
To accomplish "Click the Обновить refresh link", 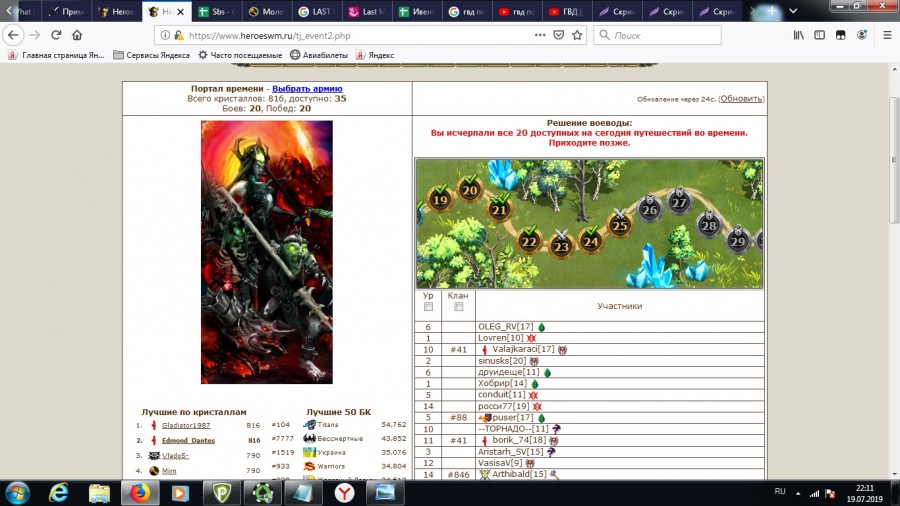I will (x=741, y=99).
